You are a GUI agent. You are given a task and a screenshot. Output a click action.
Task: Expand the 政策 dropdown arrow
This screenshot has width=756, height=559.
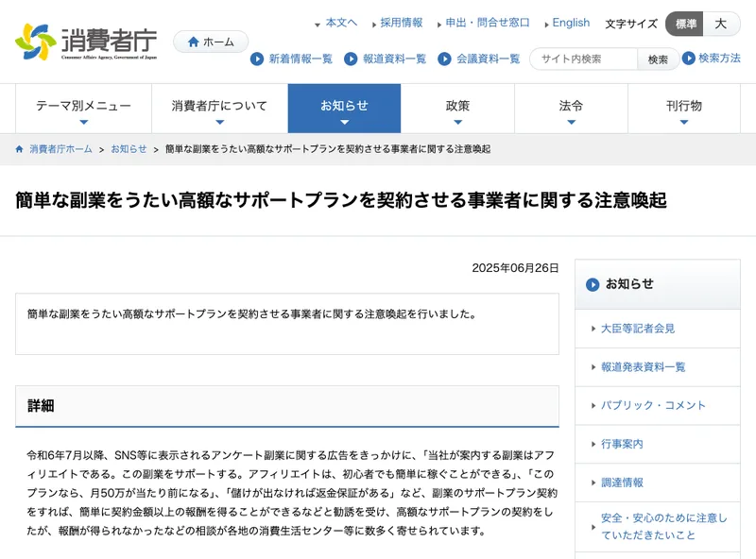coord(458,123)
